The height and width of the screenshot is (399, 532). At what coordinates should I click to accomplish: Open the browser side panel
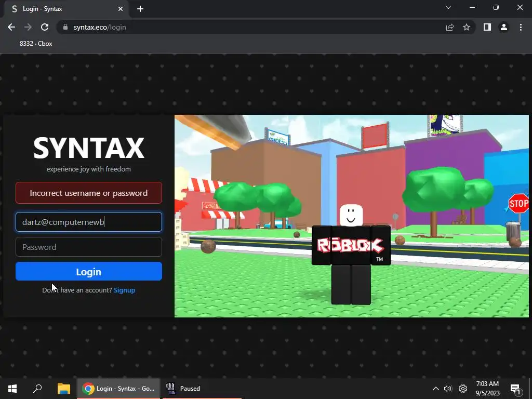tap(487, 27)
